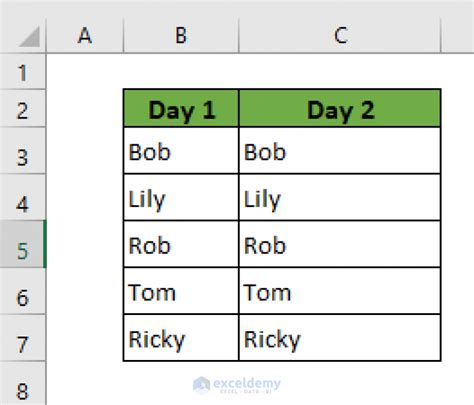Screen dimensions: 474x405
Task: Select column B header
Action: click(x=181, y=36)
